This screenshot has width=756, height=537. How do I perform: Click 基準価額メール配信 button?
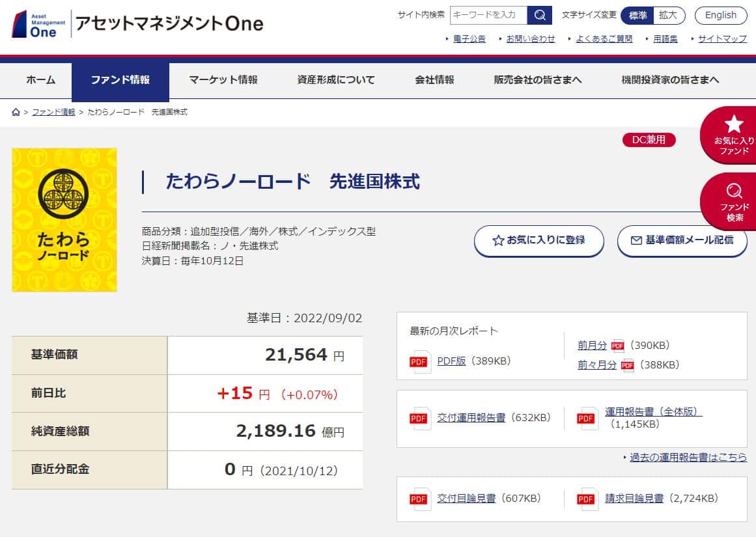coord(682,240)
